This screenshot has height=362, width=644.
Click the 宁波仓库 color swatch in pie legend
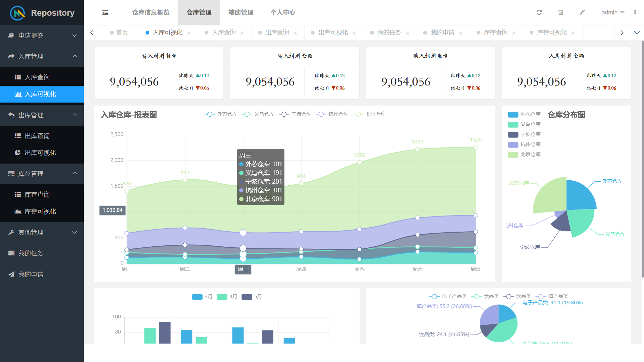tap(513, 135)
